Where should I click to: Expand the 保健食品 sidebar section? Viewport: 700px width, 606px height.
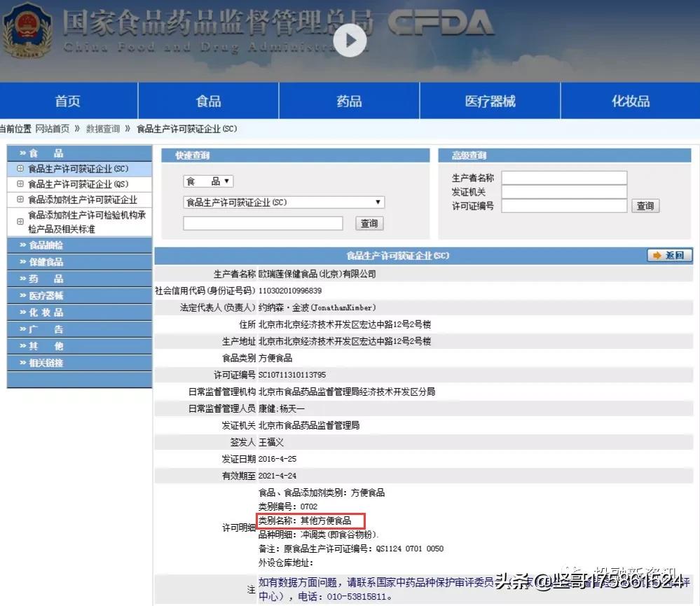tap(79, 262)
